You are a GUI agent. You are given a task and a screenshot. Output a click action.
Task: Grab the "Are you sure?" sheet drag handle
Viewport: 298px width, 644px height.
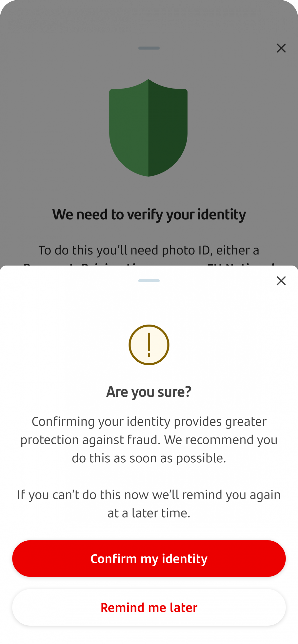[149, 281]
